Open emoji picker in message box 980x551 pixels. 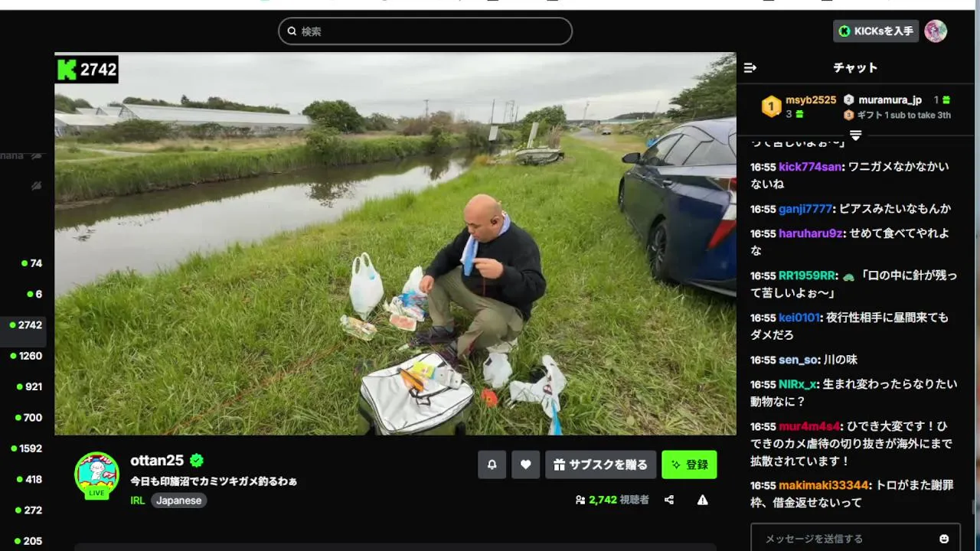pos(944,539)
